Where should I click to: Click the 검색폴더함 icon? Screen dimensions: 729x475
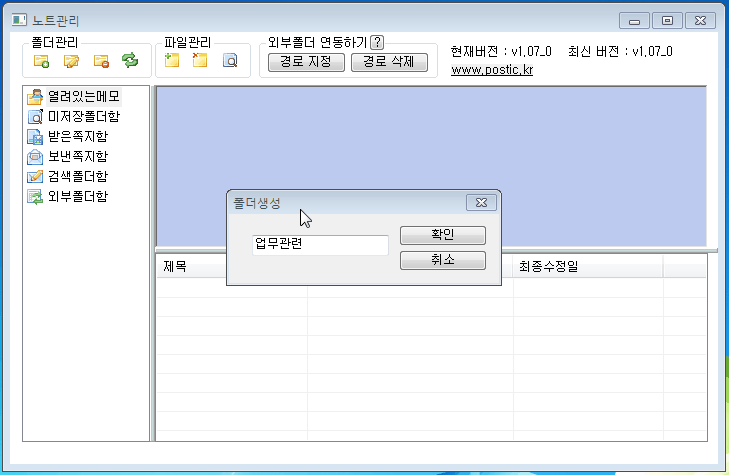(35, 177)
